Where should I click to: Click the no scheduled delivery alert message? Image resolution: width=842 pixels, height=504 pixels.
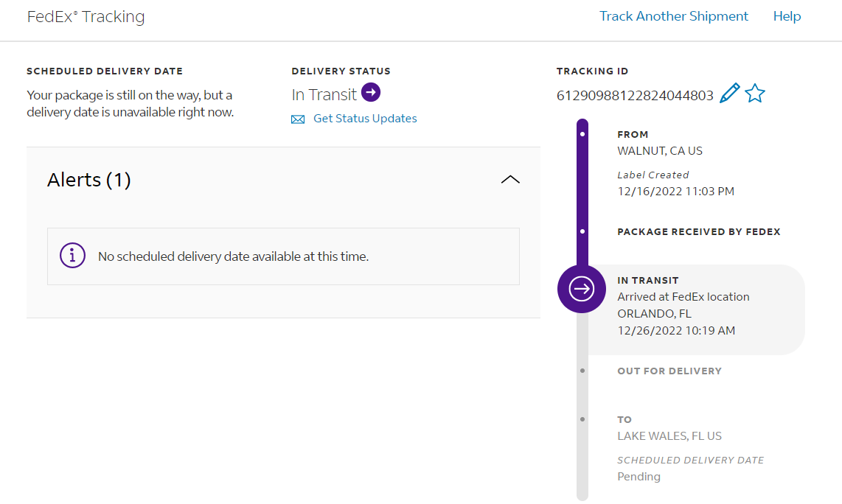coord(233,257)
